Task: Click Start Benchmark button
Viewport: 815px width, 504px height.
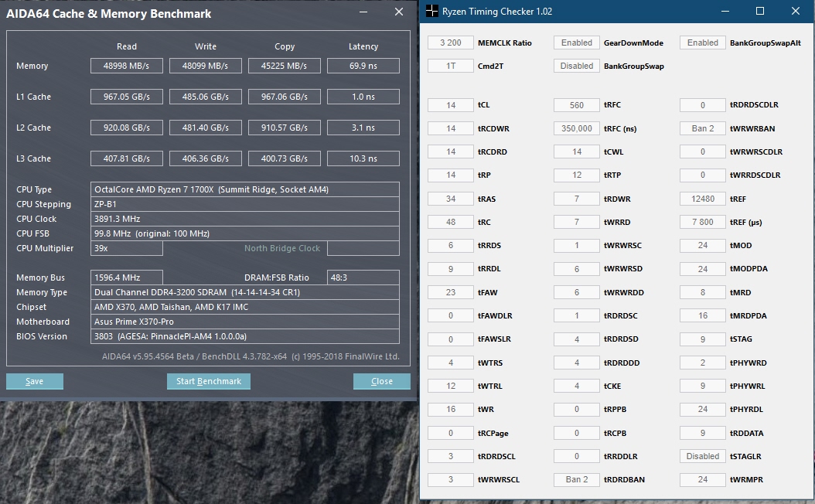Action: [x=209, y=381]
